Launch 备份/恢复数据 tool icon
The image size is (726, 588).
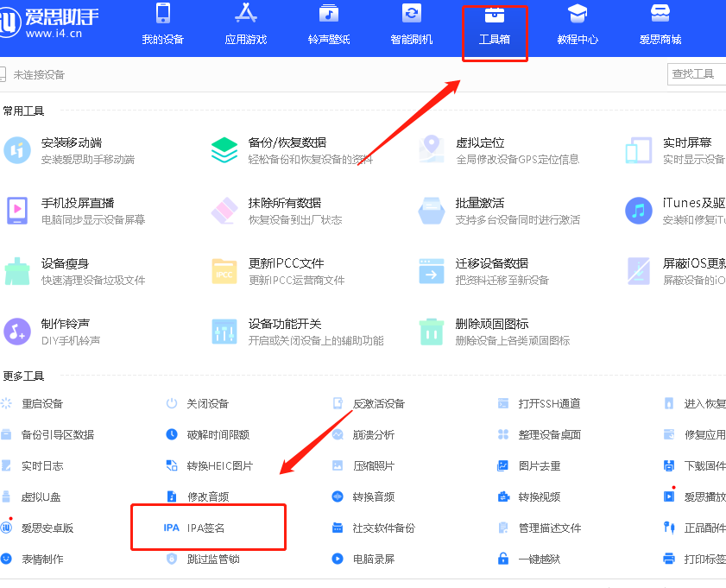224,150
